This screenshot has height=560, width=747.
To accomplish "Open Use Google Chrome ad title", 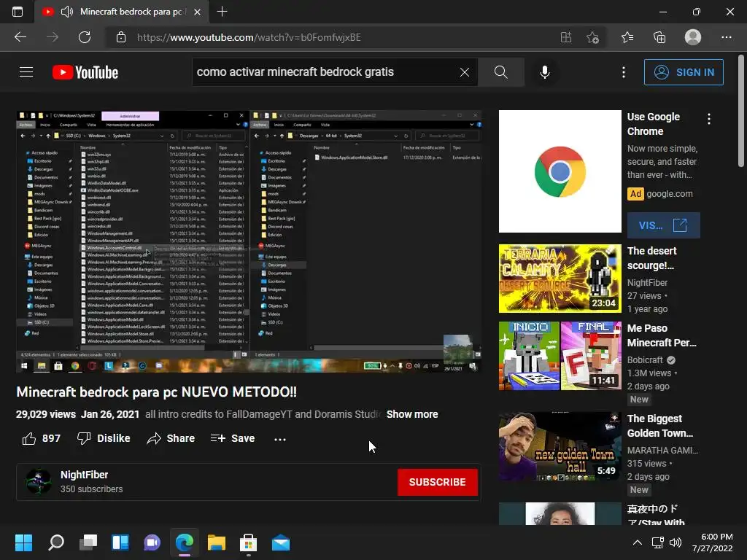I will 653,124.
